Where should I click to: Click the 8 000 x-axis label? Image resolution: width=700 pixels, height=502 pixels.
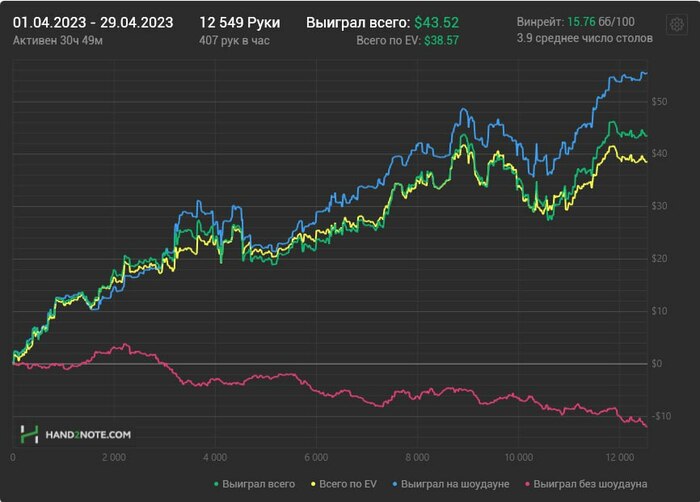tap(417, 457)
